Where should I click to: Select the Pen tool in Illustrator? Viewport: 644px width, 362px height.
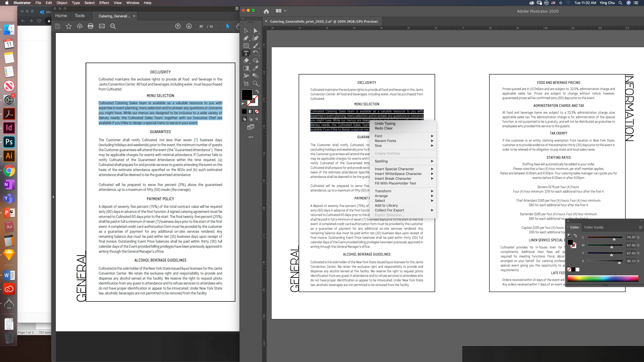246,38
